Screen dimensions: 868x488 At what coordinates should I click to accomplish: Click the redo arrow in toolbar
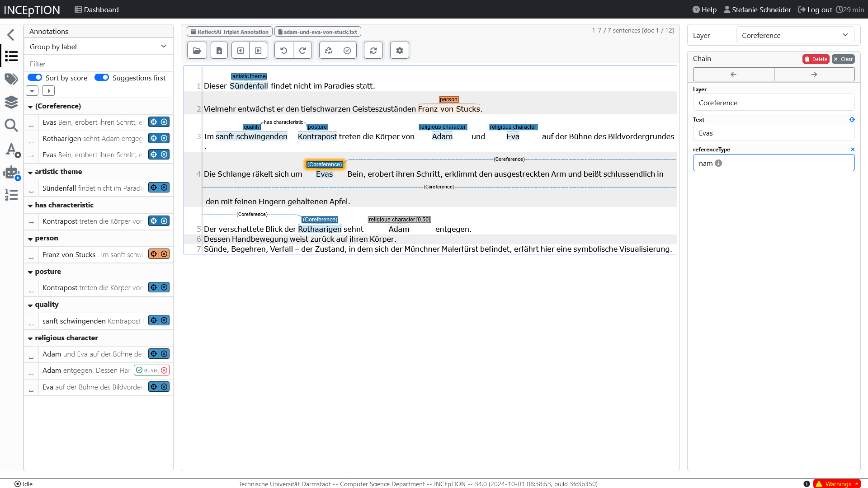[302, 51]
